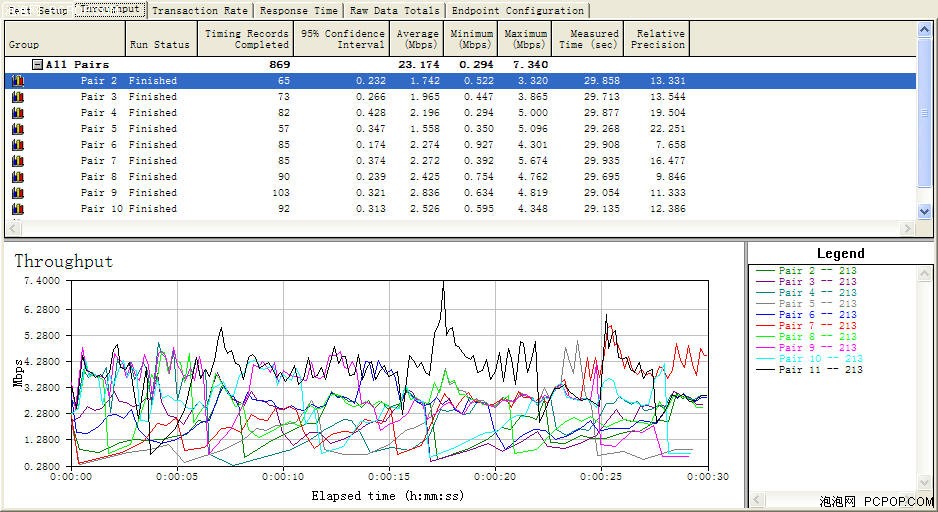The height and width of the screenshot is (512, 938).
Task: Click the Pair 8 row icon
Action: coord(17,177)
